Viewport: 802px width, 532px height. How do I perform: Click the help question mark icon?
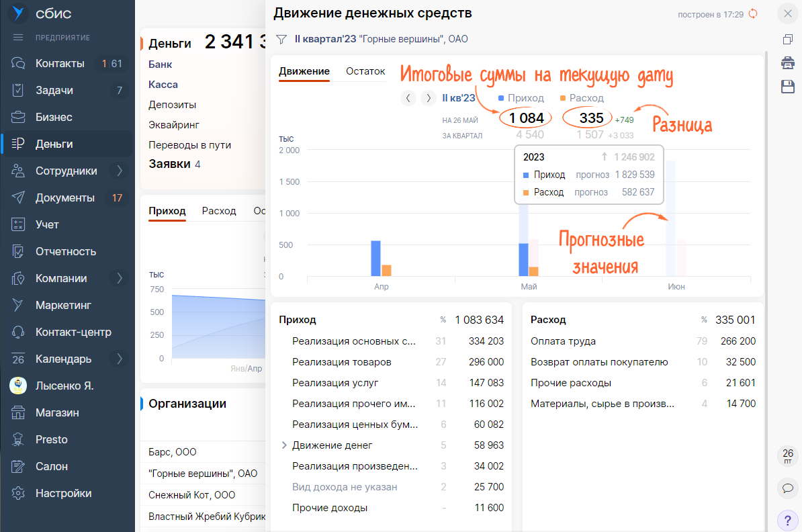tap(788, 520)
